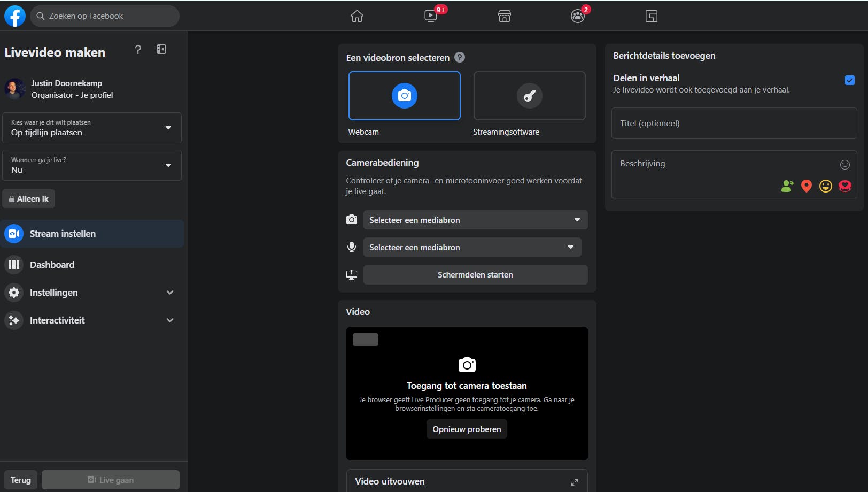Click the expand arrows on Video uitvouwen

coord(575,482)
